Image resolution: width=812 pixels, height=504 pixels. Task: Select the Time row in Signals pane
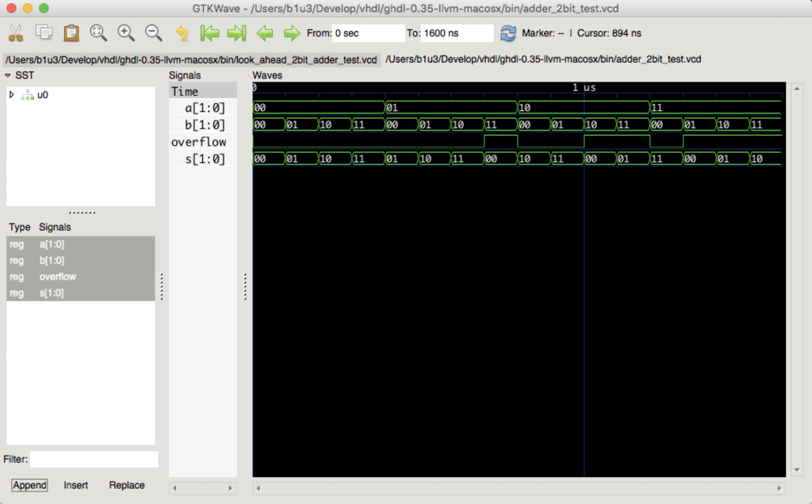pyautogui.click(x=203, y=92)
